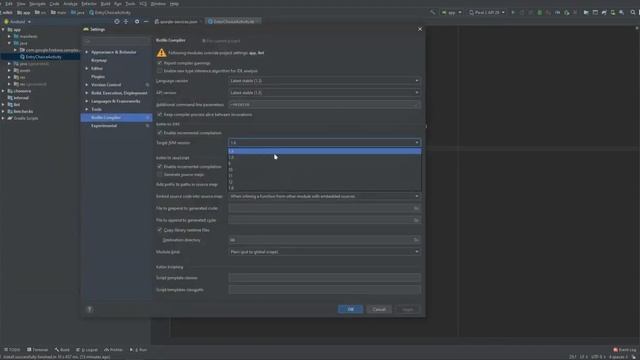Open the View menu
The image size is (640, 360).
pyautogui.click(x=21, y=4)
